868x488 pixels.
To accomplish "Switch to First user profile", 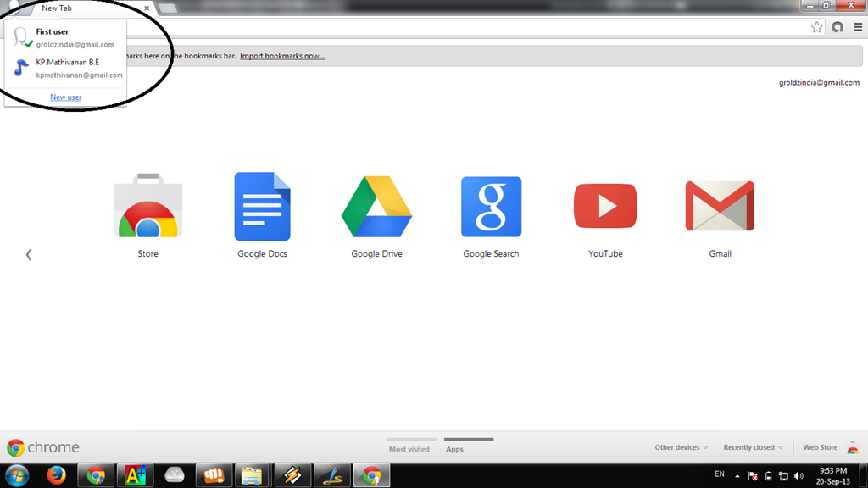I will [x=65, y=37].
